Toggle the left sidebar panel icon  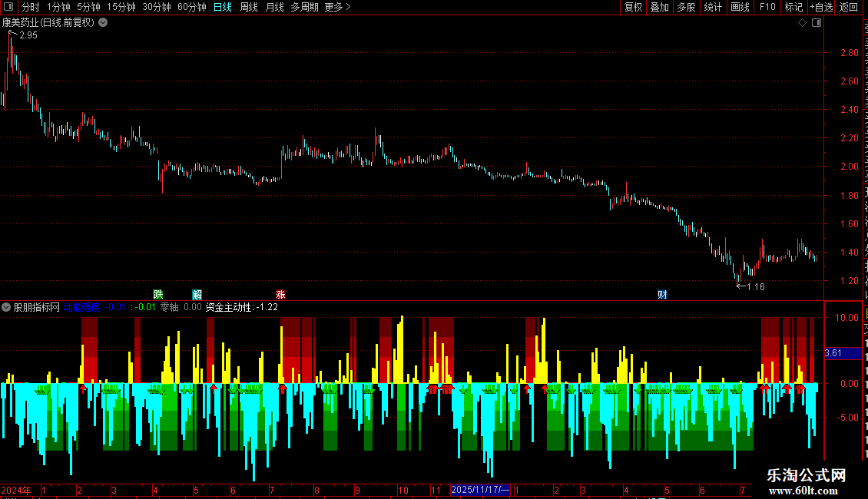[8, 7]
